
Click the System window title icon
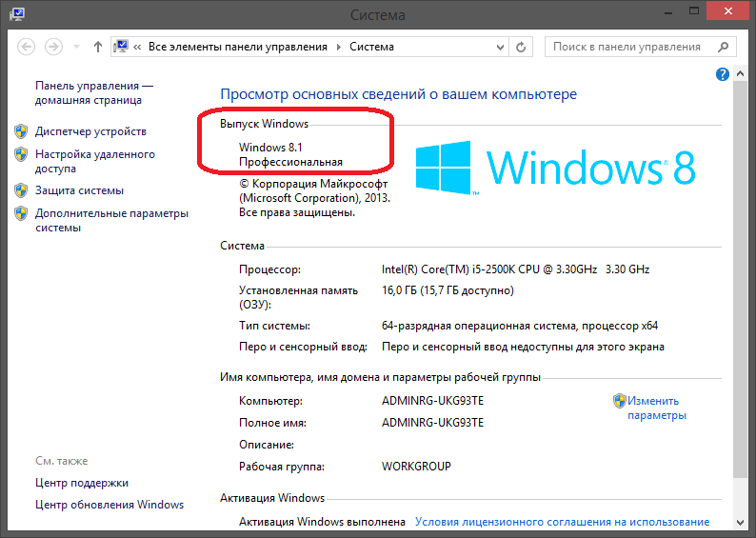tap(17, 13)
